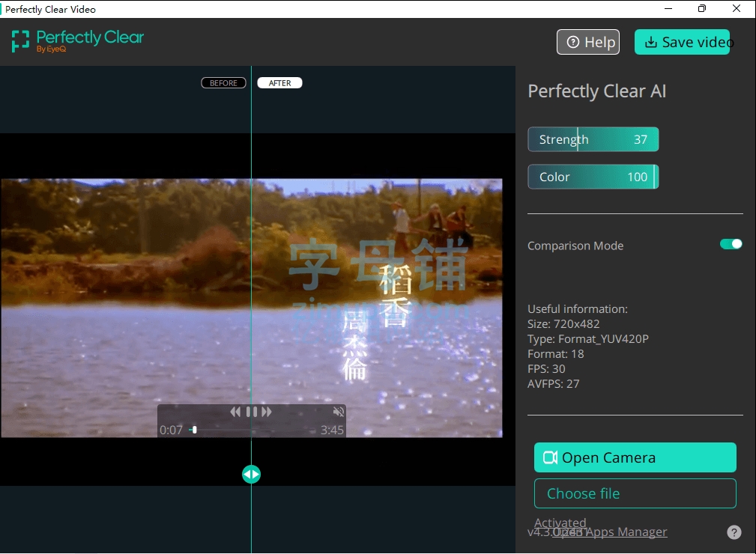The width and height of the screenshot is (756, 554).
Task: Click the video seek bar position marker
Action: (x=194, y=430)
